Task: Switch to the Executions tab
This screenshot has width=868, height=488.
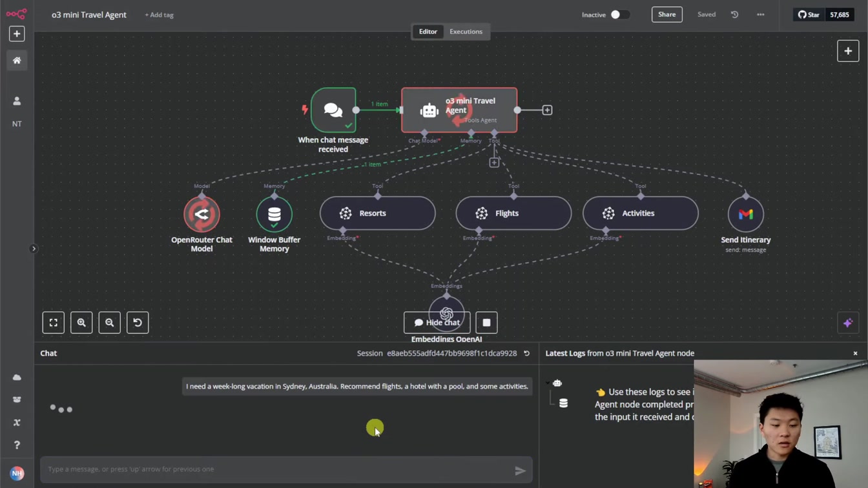Action: coord(466,32)
